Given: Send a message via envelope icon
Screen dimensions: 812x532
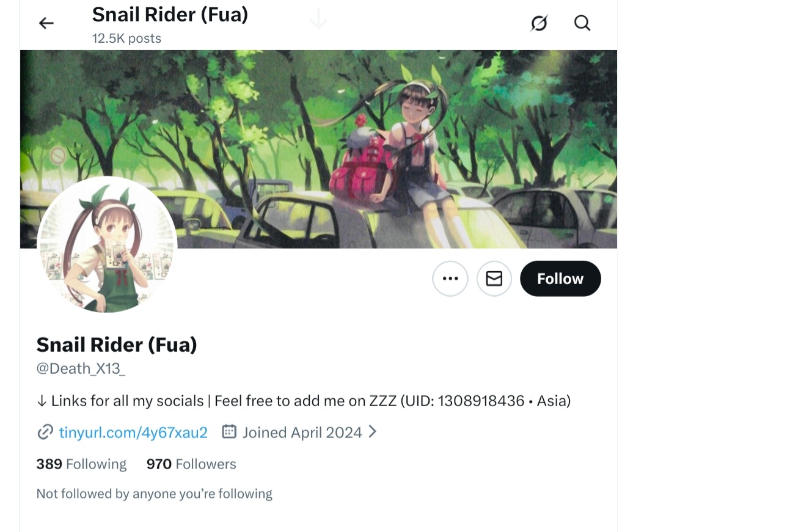Looking at the screenshot, I should pos(494,279).
